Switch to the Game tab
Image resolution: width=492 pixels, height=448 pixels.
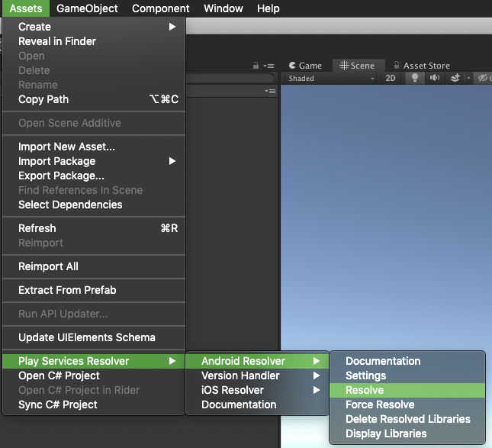tap(305, 66)
